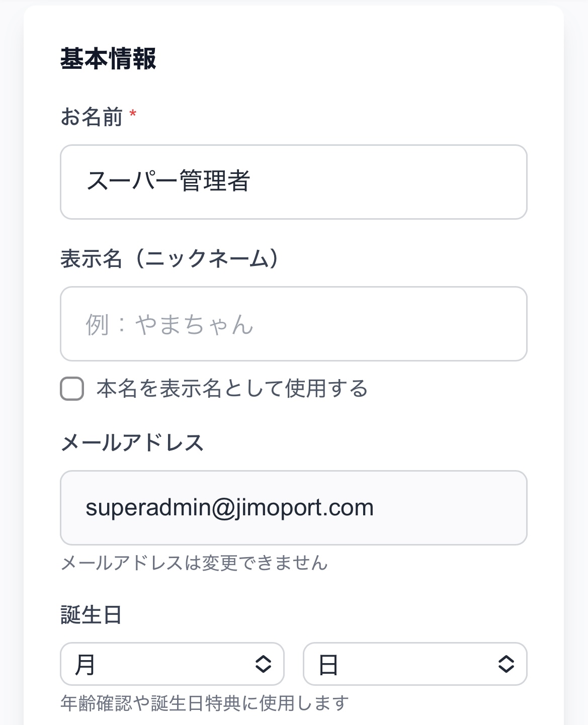
Task: Click the 基本情報 section heading
Action: coord(108,59)
